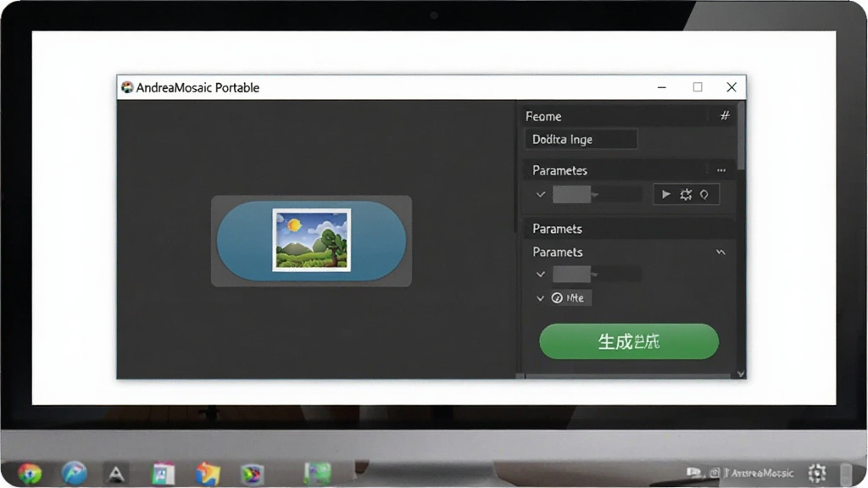868x488 pixels.
Task: Select the landscape picture thumbnail in the preview
Action: coord(312,240)
